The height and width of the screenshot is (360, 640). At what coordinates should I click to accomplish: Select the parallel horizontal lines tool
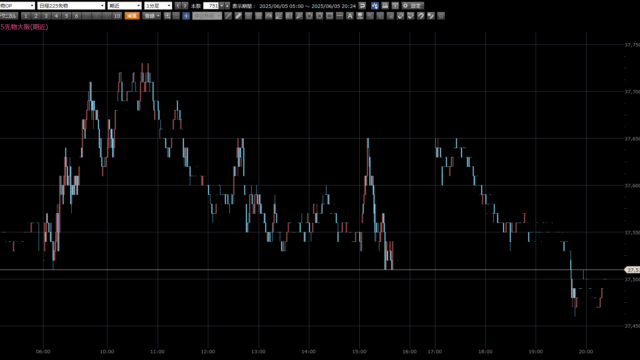(248, 16)
